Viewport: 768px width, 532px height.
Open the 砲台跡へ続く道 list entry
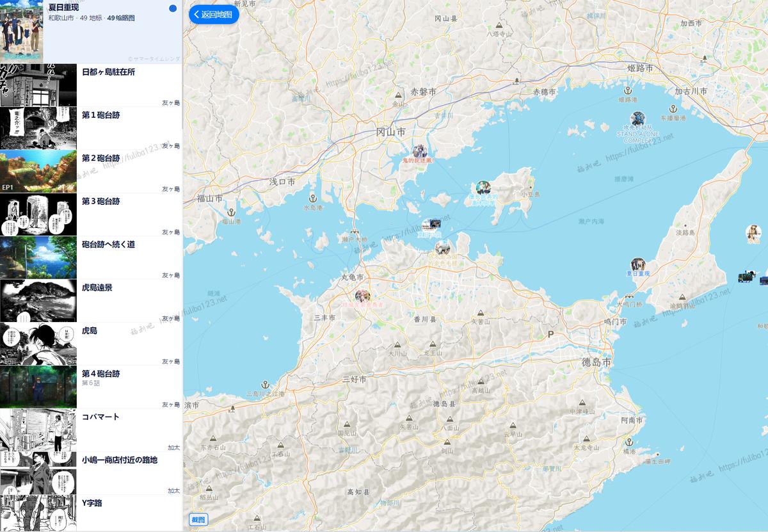point(91,257)
